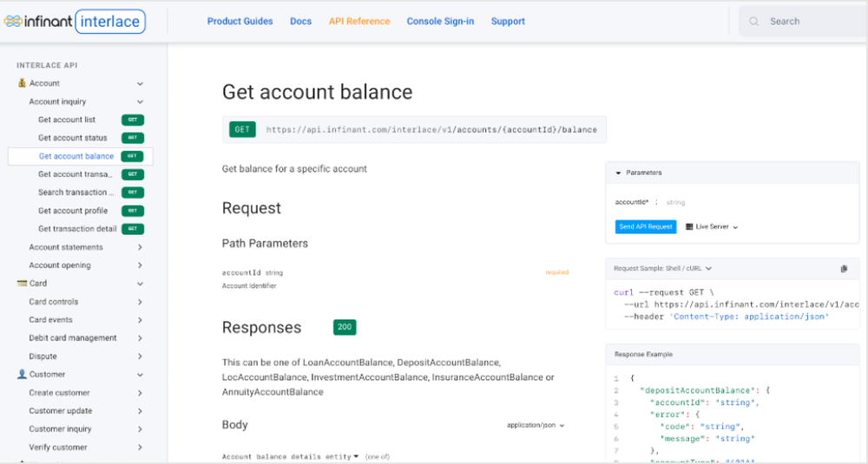The height and width of the screenshot is (464, 868).
Task: Expand Account statements
Action: point(140,247)
